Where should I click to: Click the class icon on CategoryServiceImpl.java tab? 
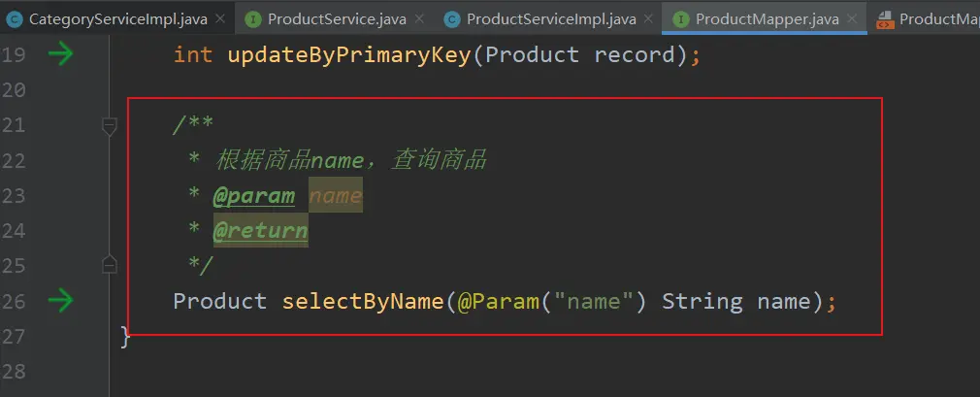[x=14, y=19]
